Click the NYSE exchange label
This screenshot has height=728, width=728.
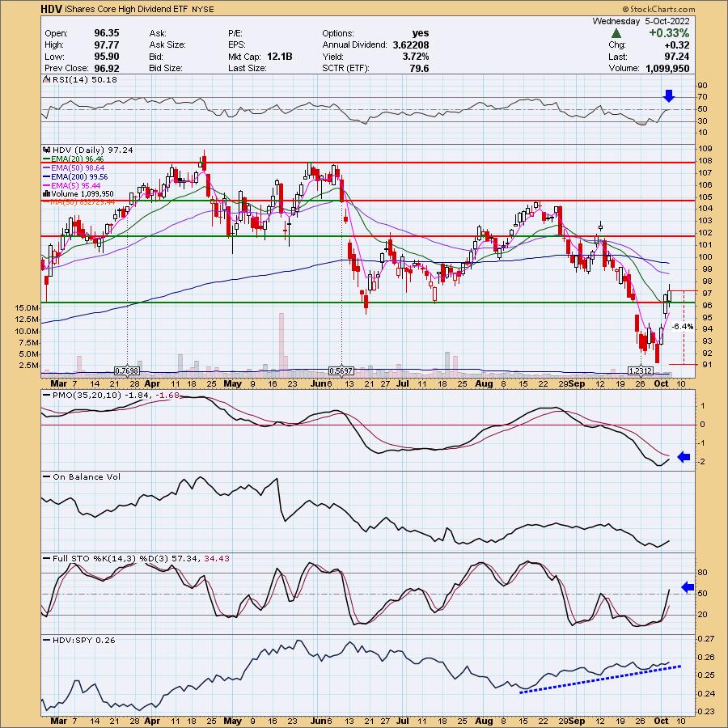click(x=202, y=9)
